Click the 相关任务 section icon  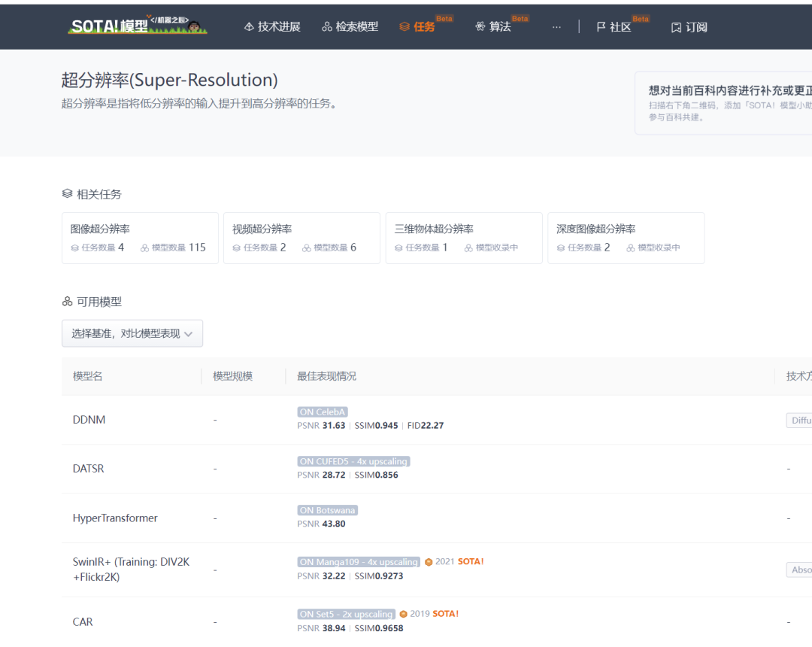66,193
